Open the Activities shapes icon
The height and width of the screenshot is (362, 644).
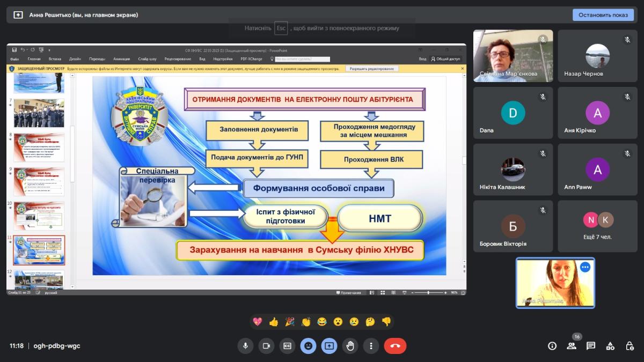pos(610,346)
